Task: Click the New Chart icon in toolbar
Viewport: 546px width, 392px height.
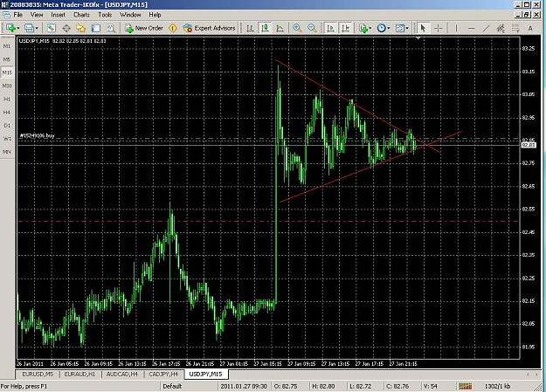Action: pyautogui.click(x=10, y=28)
